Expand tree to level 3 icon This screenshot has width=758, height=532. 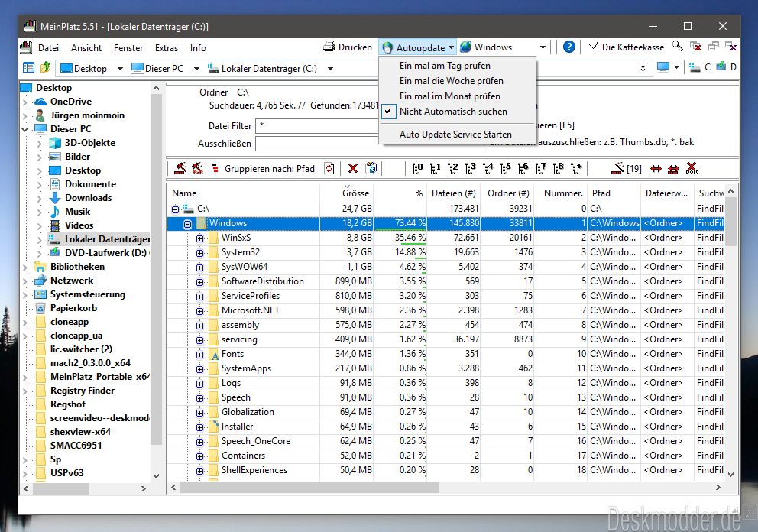point(470,168)
